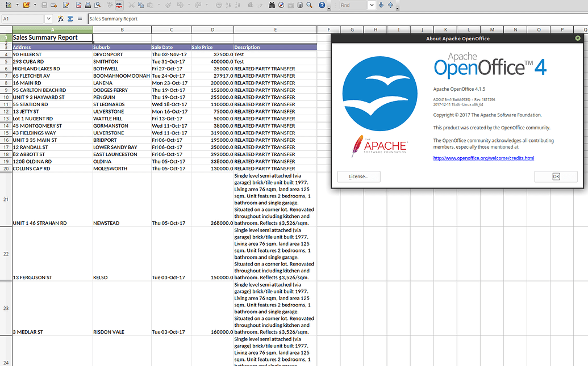Open Page Preview icon
Image resolution: width=588 pixels, height=366 pixels.
coord(98,5)
